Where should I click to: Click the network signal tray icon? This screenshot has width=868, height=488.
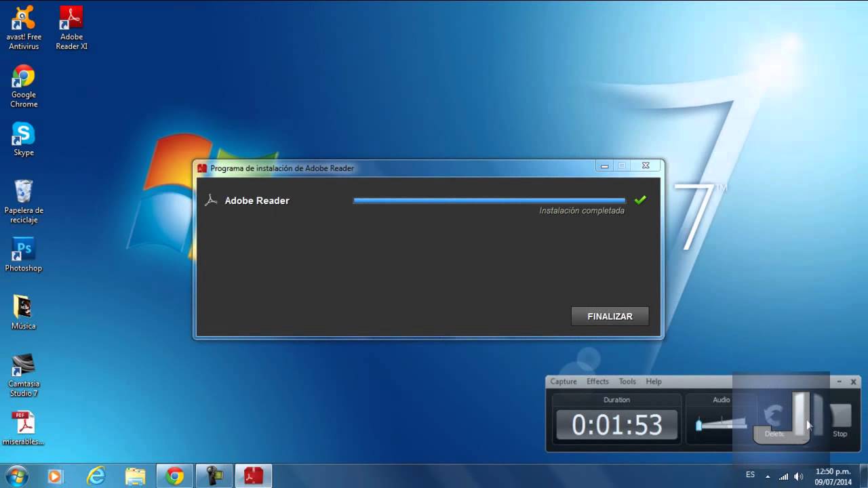click(784, 476)
